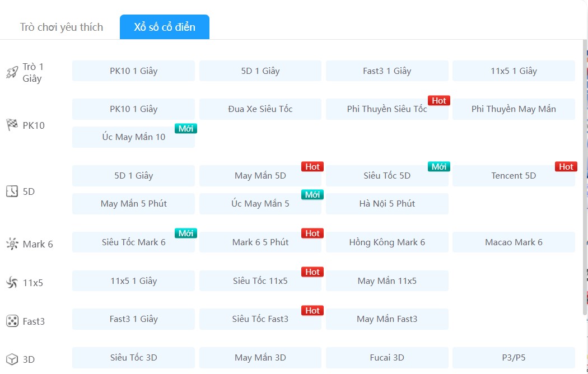Screen dimensions: 588x374
Task: Click the clock icon next to 5D
Action: (12, 191)
